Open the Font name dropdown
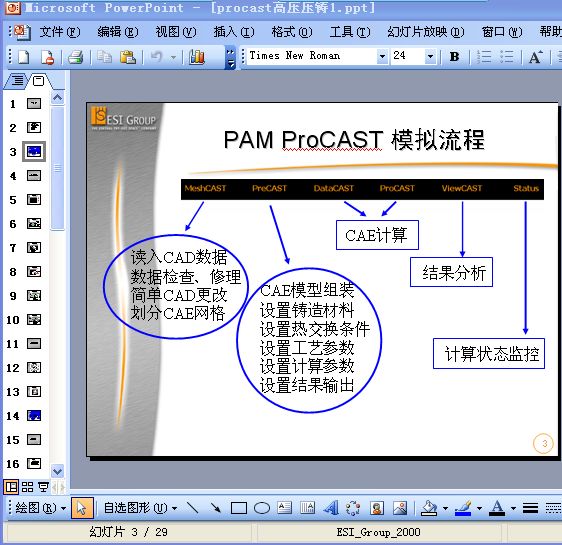Screen dimensions: 562x545 point(382,56)
